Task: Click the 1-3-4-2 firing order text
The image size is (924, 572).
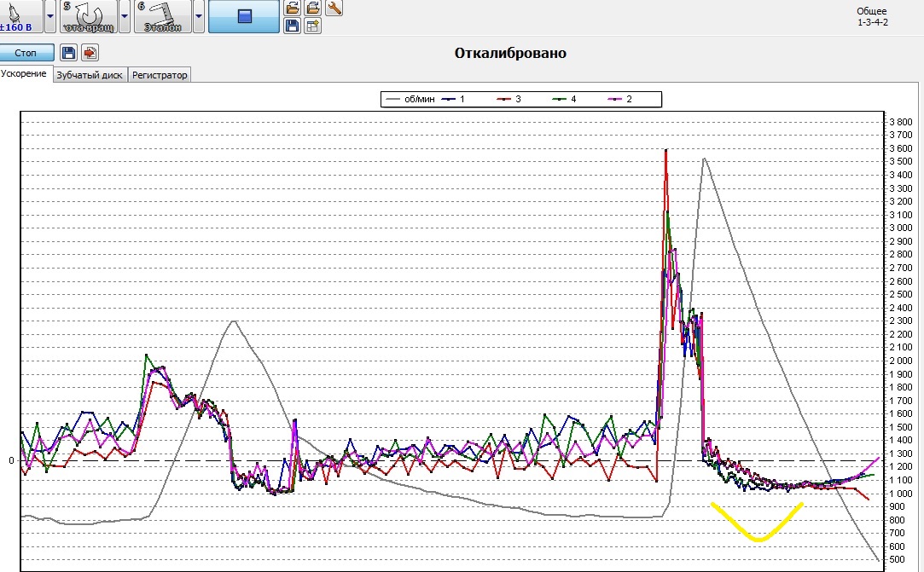Action: coord(873,22)
